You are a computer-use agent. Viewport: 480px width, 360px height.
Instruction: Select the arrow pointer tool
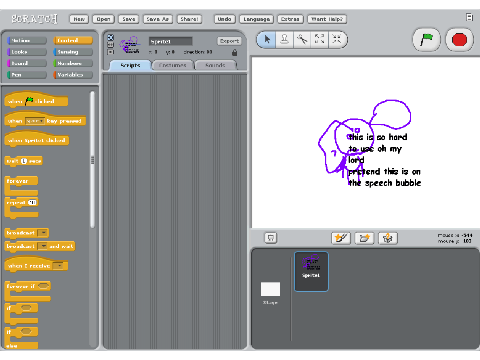coord(267,40)
